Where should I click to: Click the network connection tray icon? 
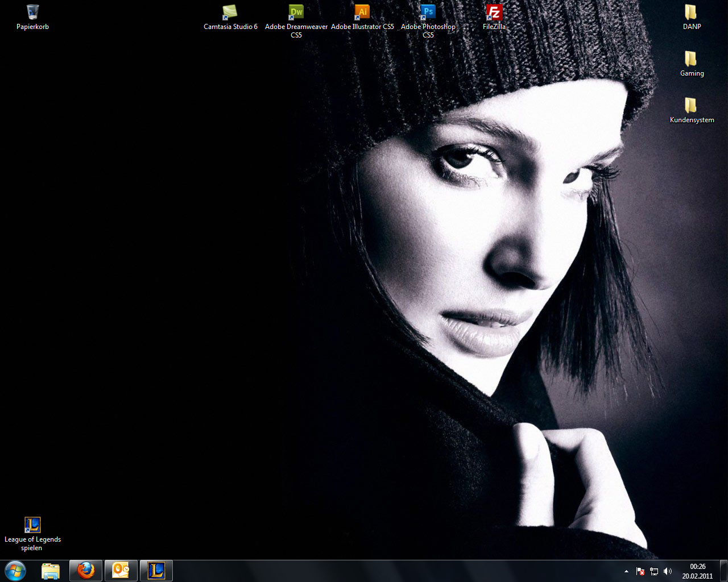pos(654,571)
